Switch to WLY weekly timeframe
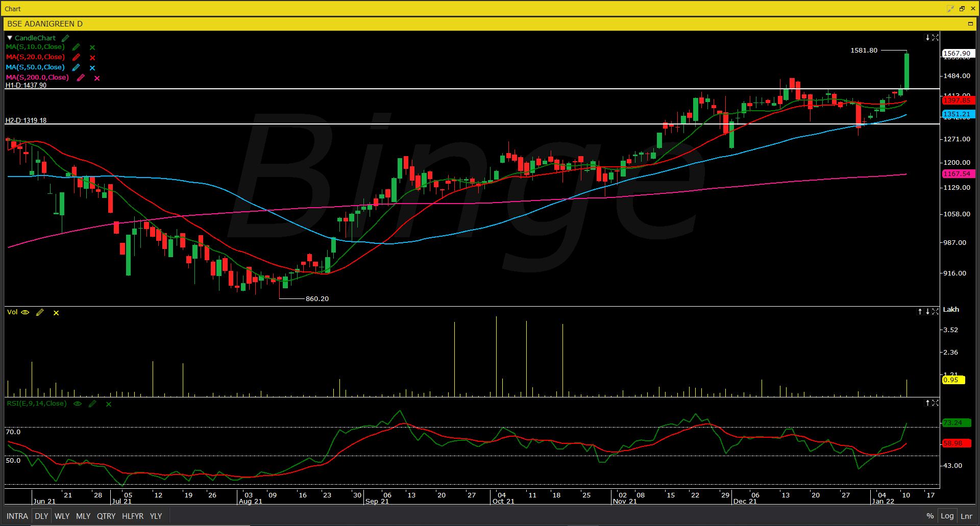The height and width of the screenshot is (526, 980). coord(62,516)
